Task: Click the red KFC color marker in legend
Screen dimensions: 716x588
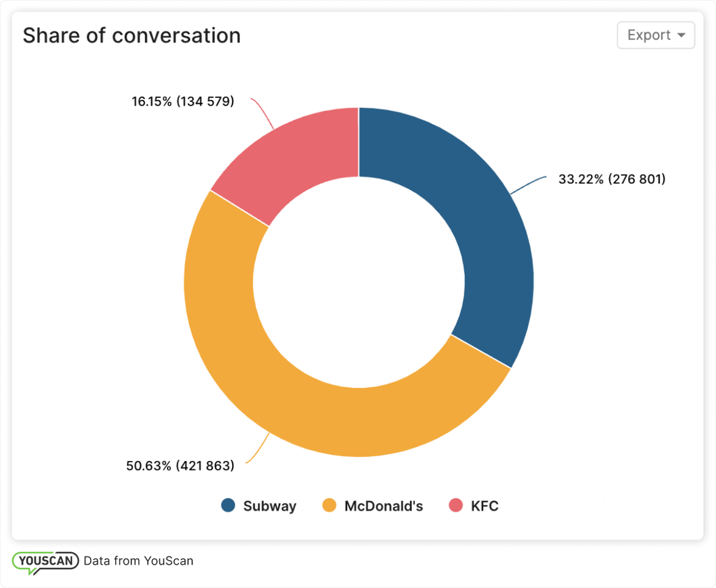Action: [456, 506]
